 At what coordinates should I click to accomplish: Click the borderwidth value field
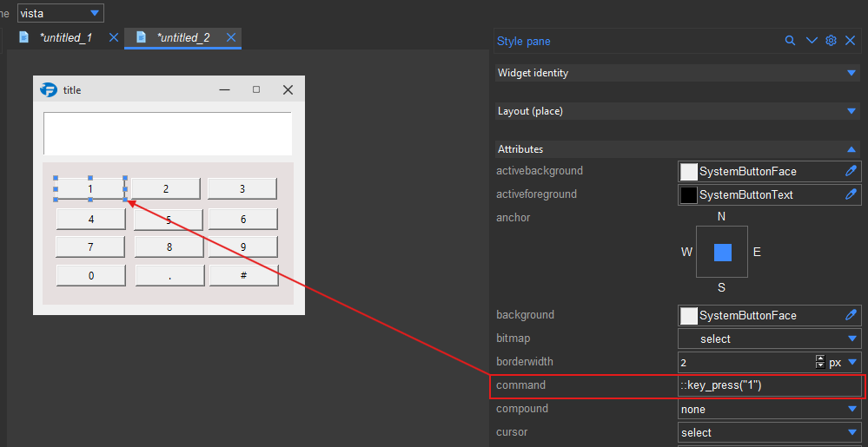(746, 362)
